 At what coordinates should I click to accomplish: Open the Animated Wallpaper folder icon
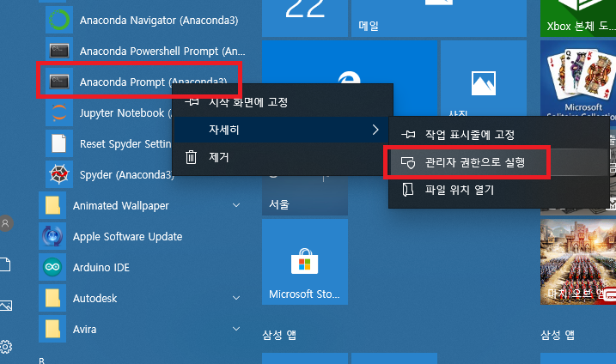tap(52, 205)
